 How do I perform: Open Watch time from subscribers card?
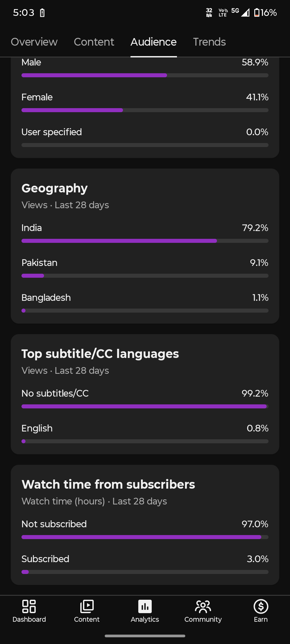click(145, 525)
